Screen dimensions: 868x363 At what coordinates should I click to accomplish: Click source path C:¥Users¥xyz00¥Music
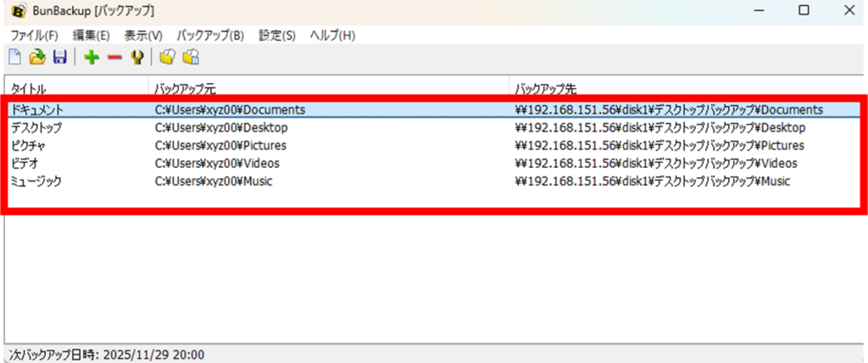[x=214, y=181]
